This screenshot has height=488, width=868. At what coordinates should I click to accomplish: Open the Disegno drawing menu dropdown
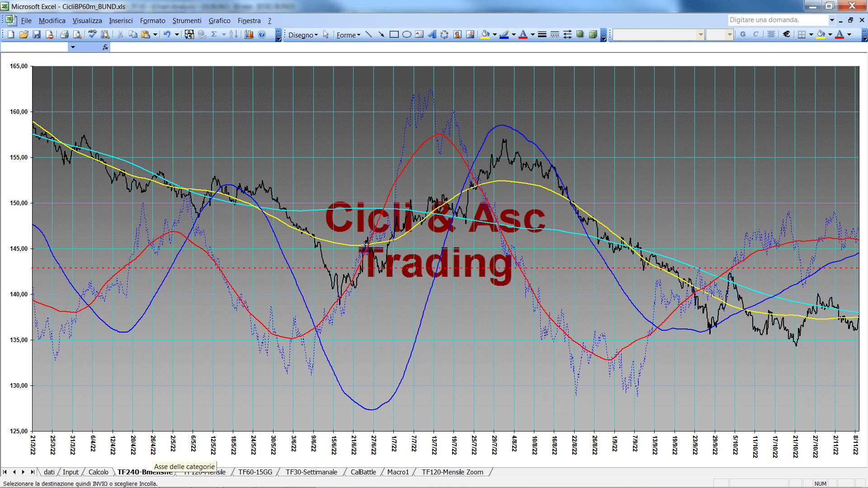(x=303, y=35)
